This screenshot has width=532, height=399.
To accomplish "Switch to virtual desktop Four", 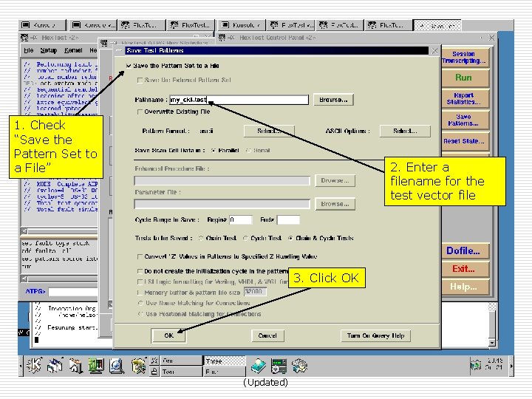I will 224,372.
